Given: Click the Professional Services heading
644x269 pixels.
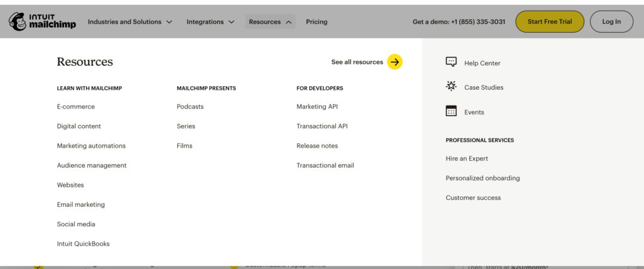Looking at the screenshot, I should pos(480,140).
